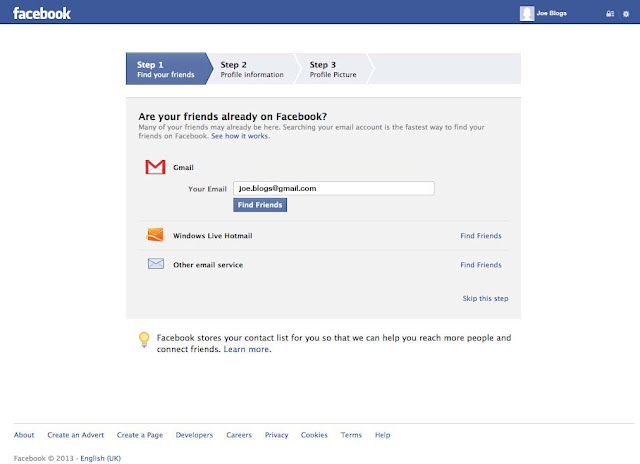Expand Find Friends for Other email service
The height and width of the screenshot is (464, 640).
click(480, 265)
